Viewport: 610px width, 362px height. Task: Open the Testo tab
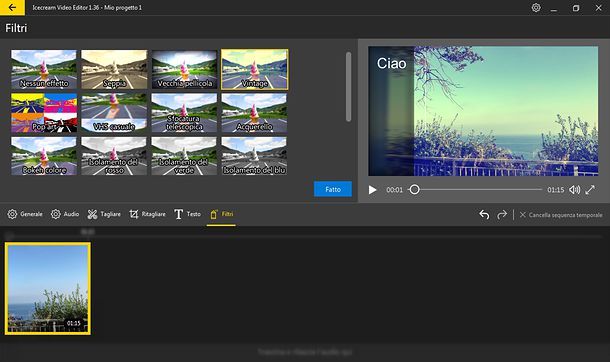[188, 214]
